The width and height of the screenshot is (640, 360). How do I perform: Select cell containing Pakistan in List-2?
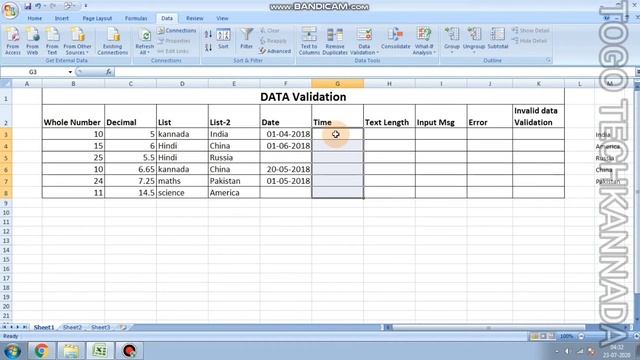coord(234,181)
